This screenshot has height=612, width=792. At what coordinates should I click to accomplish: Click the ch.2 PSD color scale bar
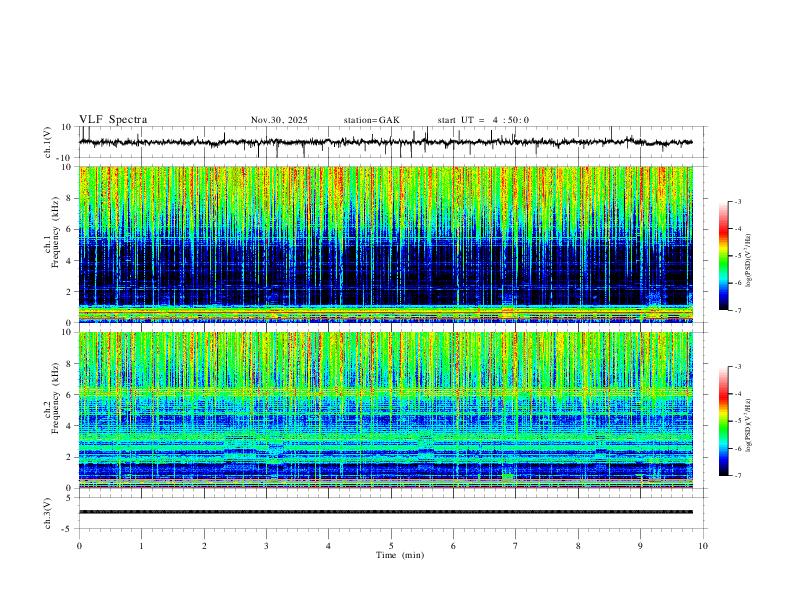pyautogui.click(x=723, y=421)
